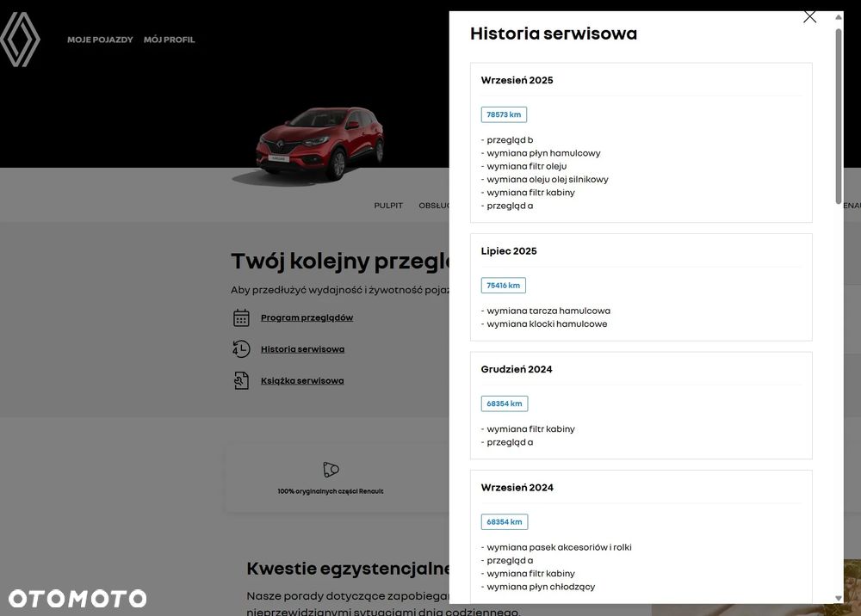Click the '100% oryginalnych części Renault' caption

coord(331,491)
